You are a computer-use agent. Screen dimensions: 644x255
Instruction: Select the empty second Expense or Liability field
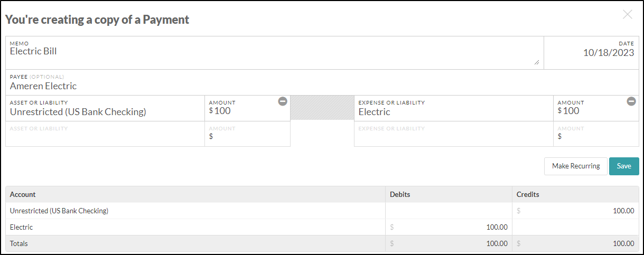[454, 134]
